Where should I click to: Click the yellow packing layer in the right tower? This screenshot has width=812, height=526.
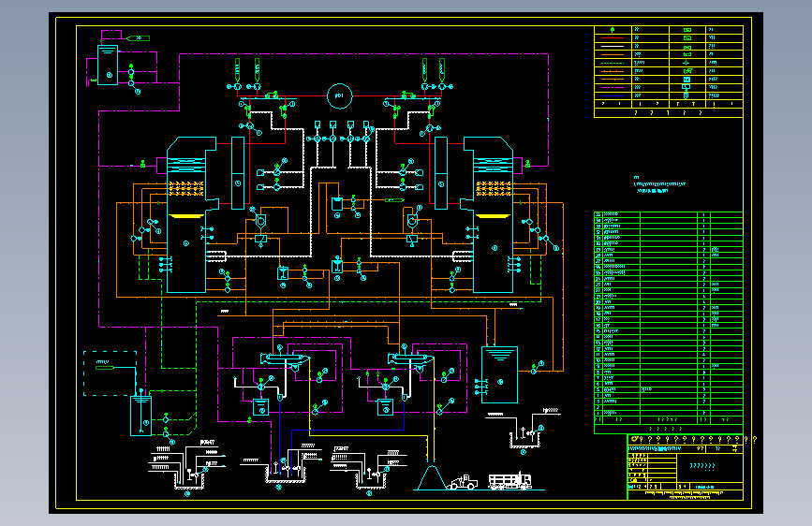(x=494, y=188)
